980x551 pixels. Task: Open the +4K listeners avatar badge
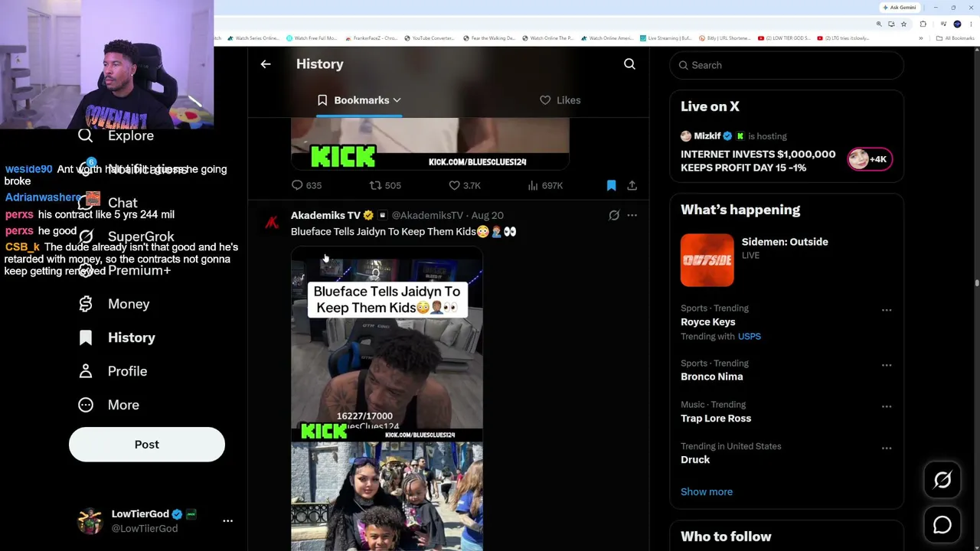click(869, 159)
